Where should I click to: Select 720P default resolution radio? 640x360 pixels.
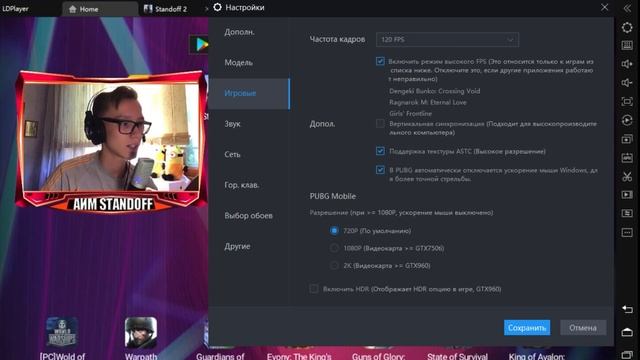(x=334, y=231)
